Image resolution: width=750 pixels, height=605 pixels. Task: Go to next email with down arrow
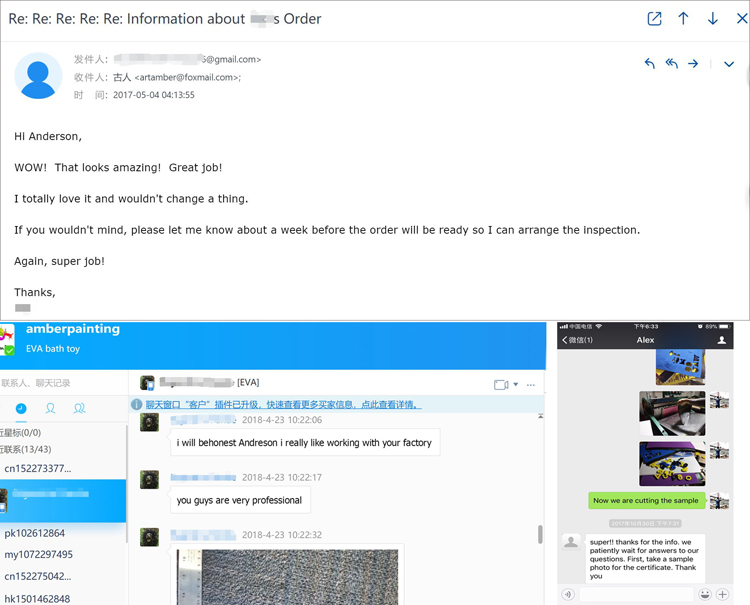coord(713,19)
